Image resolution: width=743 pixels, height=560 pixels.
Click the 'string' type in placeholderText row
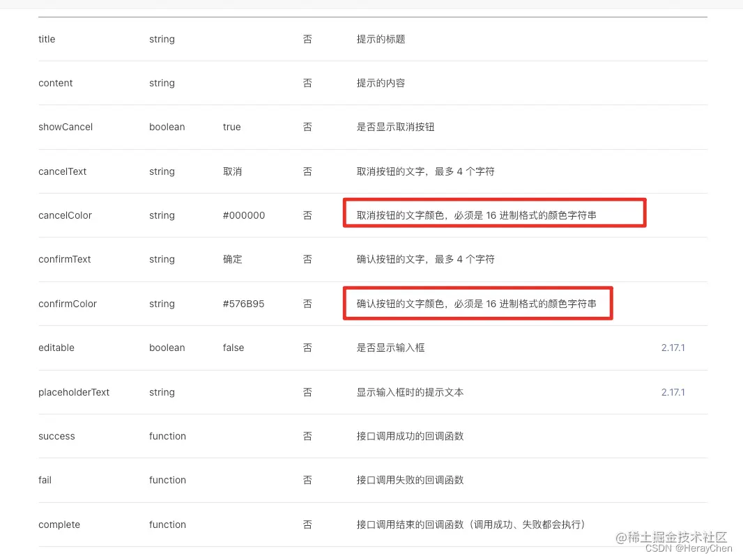162,392
